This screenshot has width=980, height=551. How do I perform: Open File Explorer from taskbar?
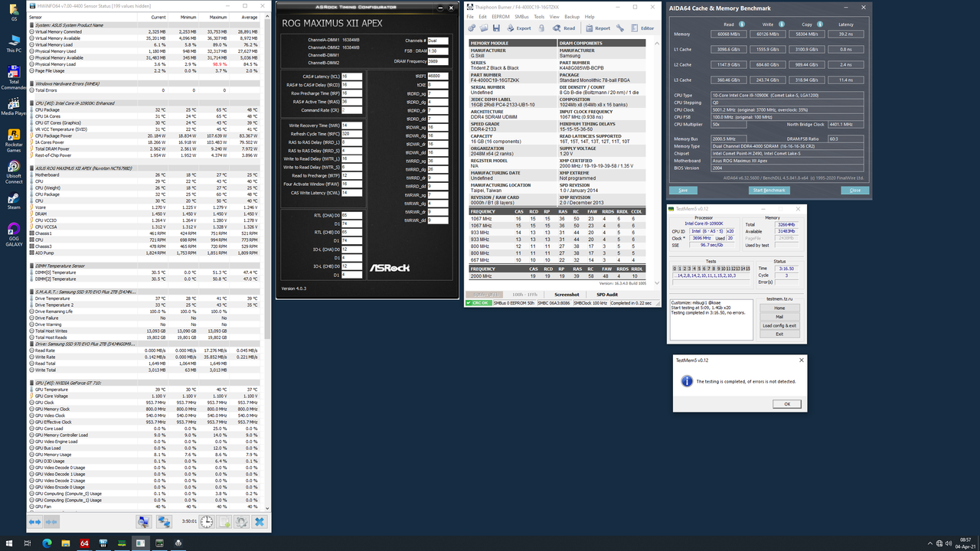(65, 543)
